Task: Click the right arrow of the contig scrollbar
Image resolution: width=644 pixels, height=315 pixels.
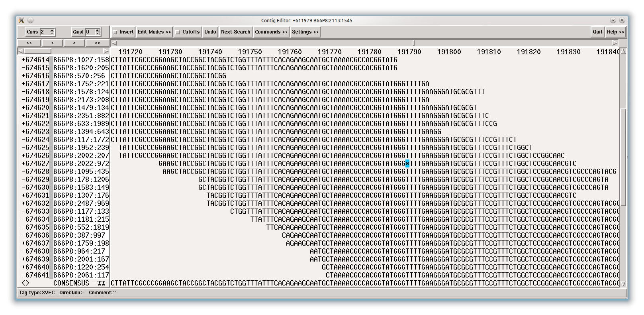Action: 615,43
